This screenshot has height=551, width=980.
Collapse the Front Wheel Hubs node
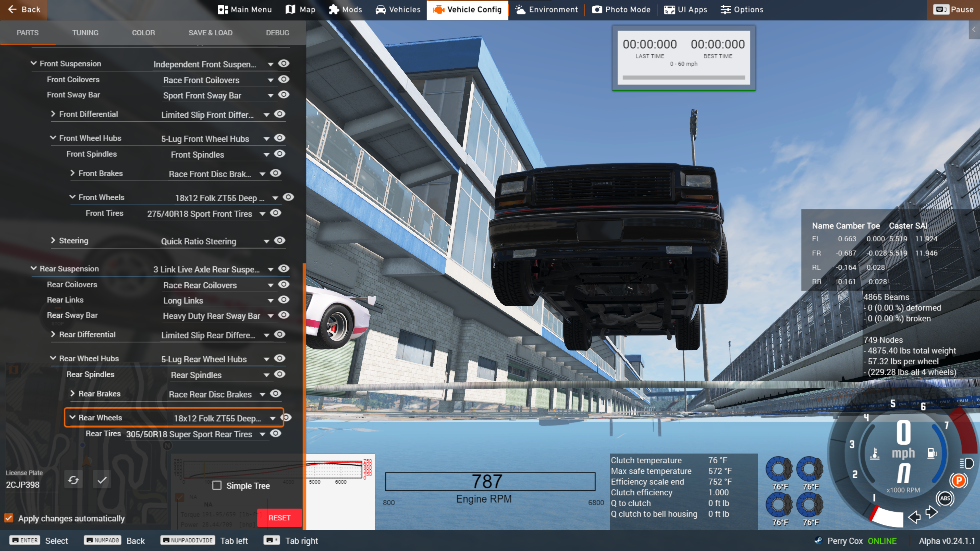click(x=53, y=138)
